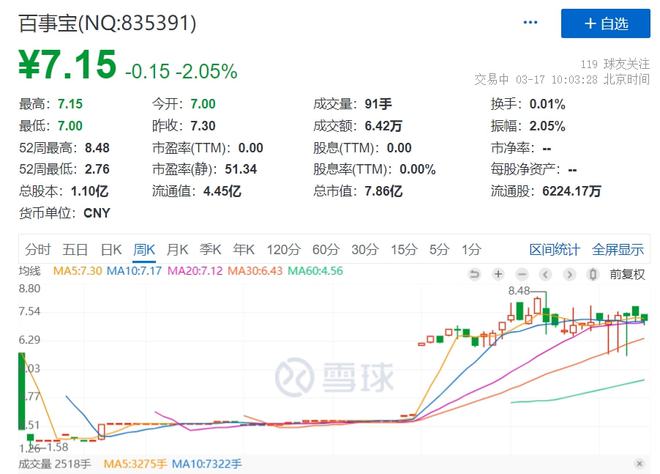Click the MA60:4.56 moving average label
This screenshot has height=474, width=660.
[315, 271]
